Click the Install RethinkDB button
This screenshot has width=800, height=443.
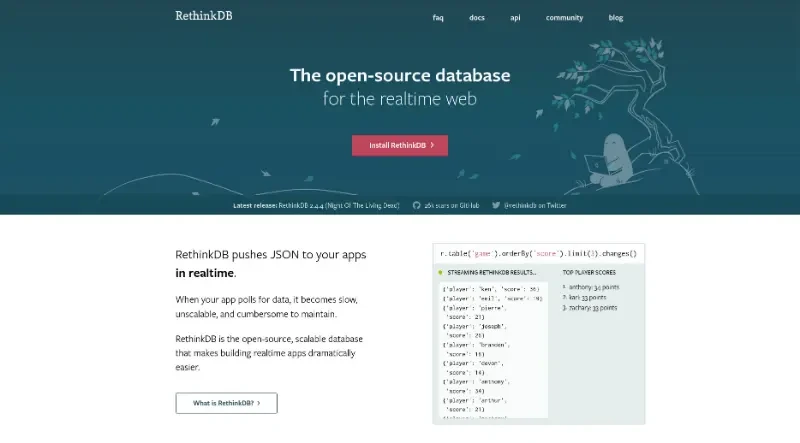(400, 145)
